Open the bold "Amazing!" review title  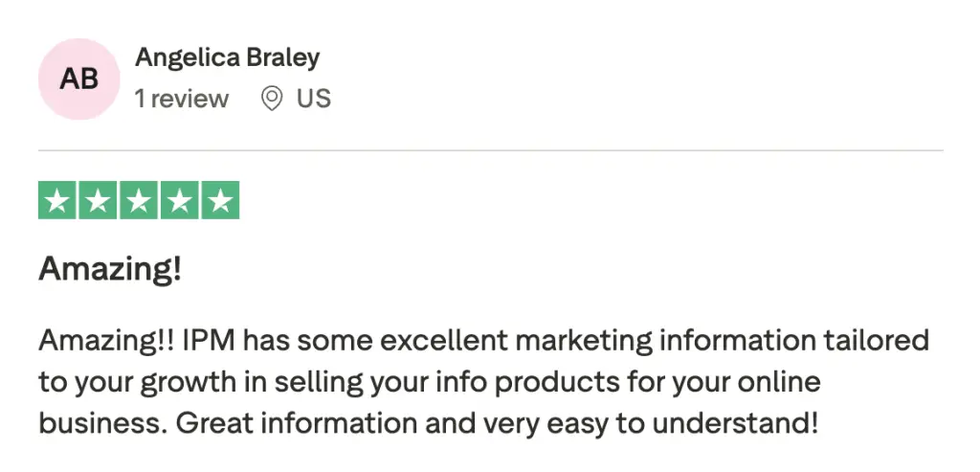[x=110, y=270]
